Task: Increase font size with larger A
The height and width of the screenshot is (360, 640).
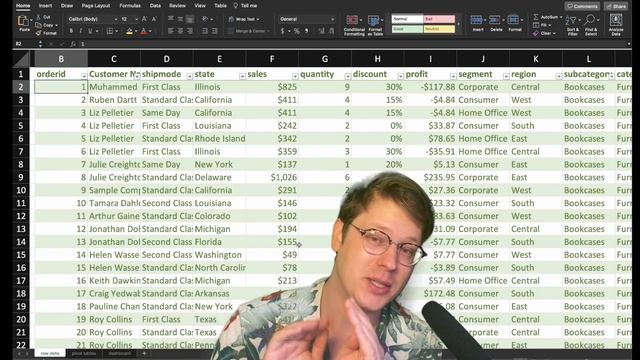Action: (x=144, y=19)
